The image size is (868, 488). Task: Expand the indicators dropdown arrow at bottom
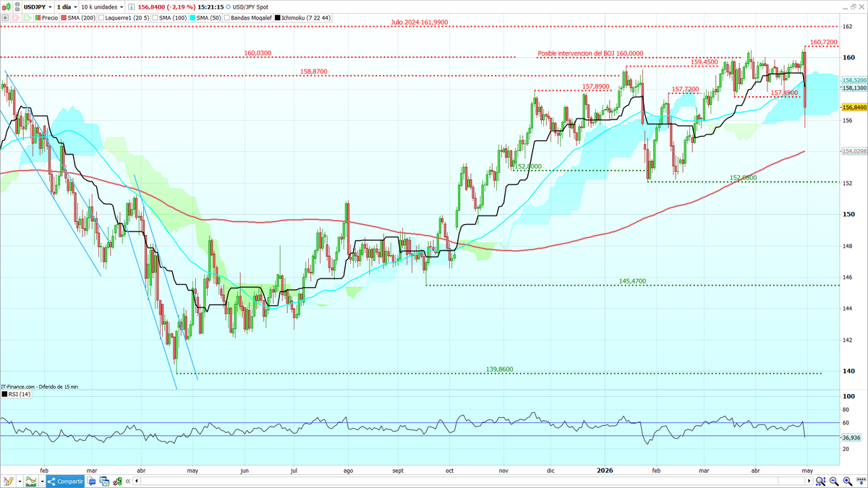pyautogui.click(x=42, y=481)
